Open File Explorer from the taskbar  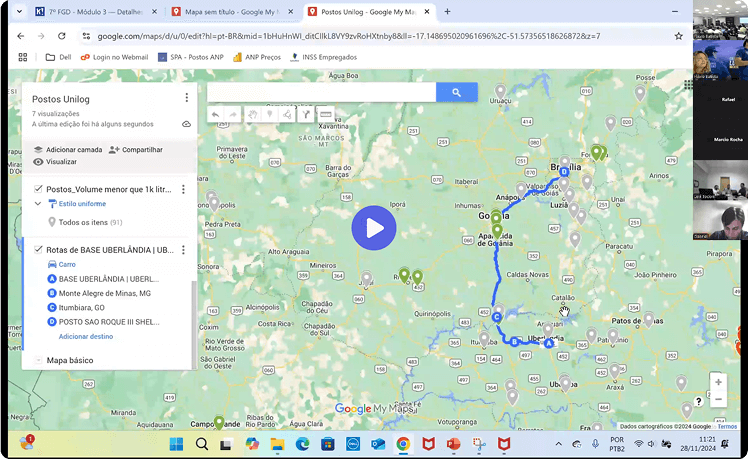point(277,444)
